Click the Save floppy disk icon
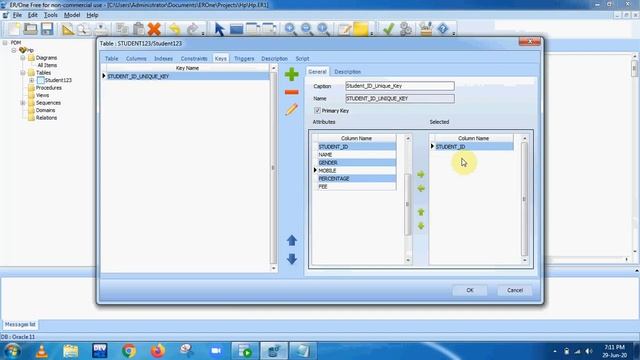Screen dimensions: 640x360 point(47,29)
